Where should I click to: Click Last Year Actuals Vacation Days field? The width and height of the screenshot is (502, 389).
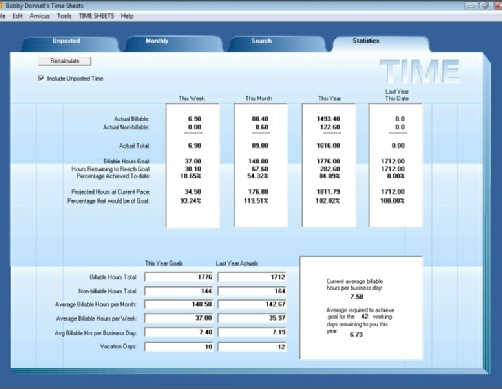(x=252, y=347)
